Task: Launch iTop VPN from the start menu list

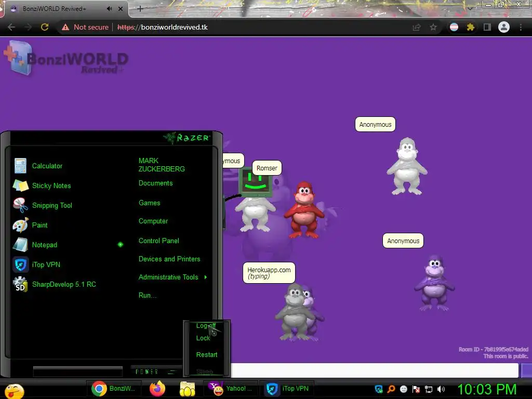Action: click(x=46, y=264)
